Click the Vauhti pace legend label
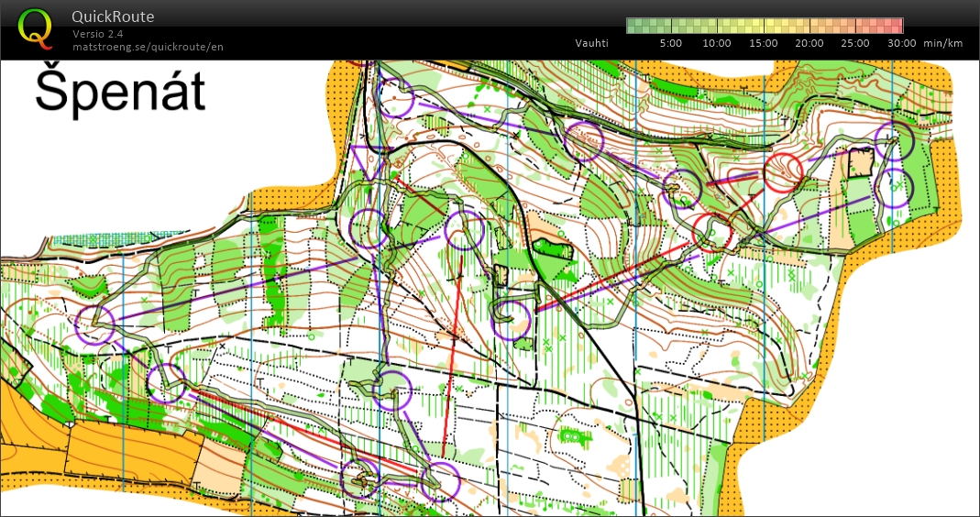The image size is (980, 517). tap(593, 43)
